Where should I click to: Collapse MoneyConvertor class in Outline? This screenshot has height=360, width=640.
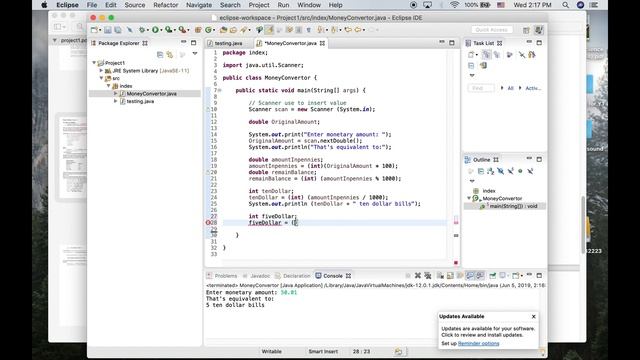tap(469, 198)
